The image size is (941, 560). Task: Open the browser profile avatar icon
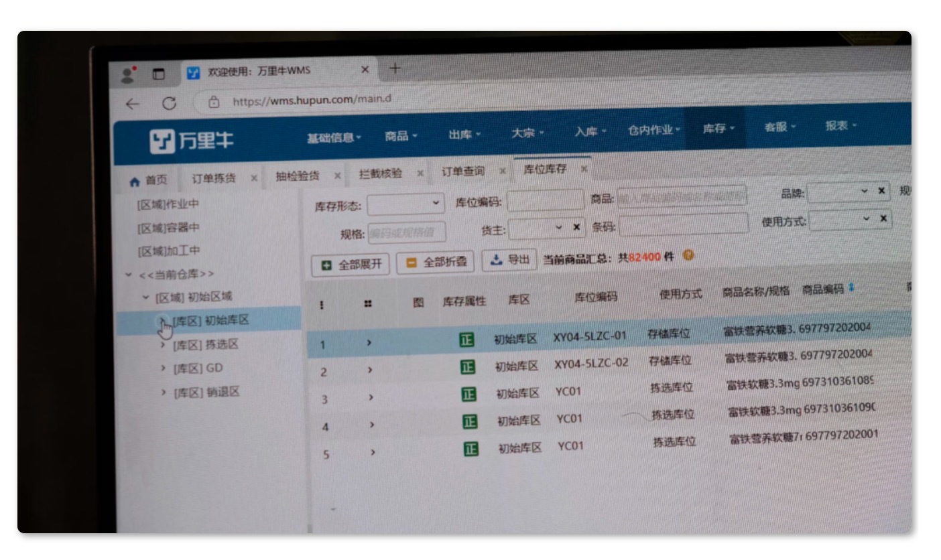pos(129,74)
